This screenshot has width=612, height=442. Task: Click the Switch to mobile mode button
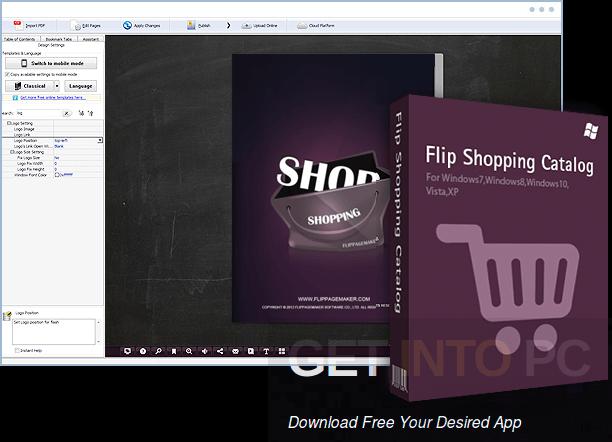[x=51, y=63]
